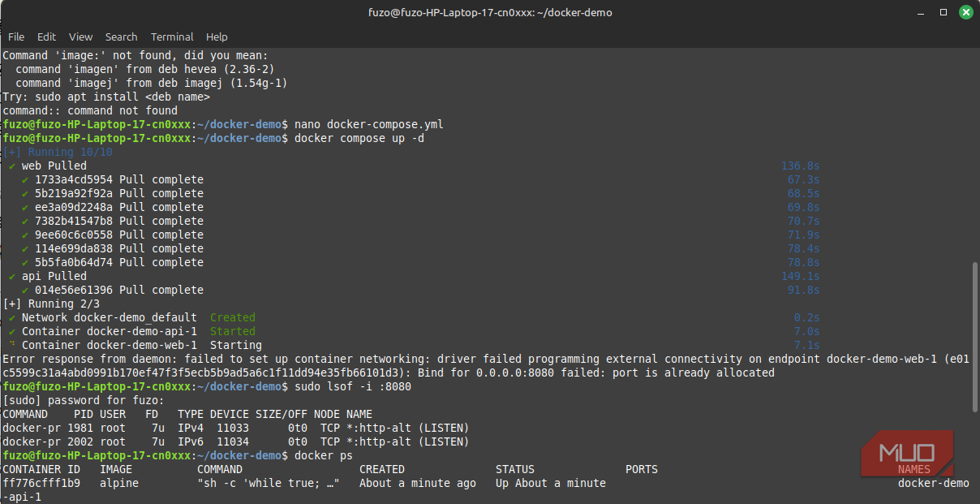980x504 pixels.
Task: Click the 'alpine' image name
Action: tap(119, 483)
